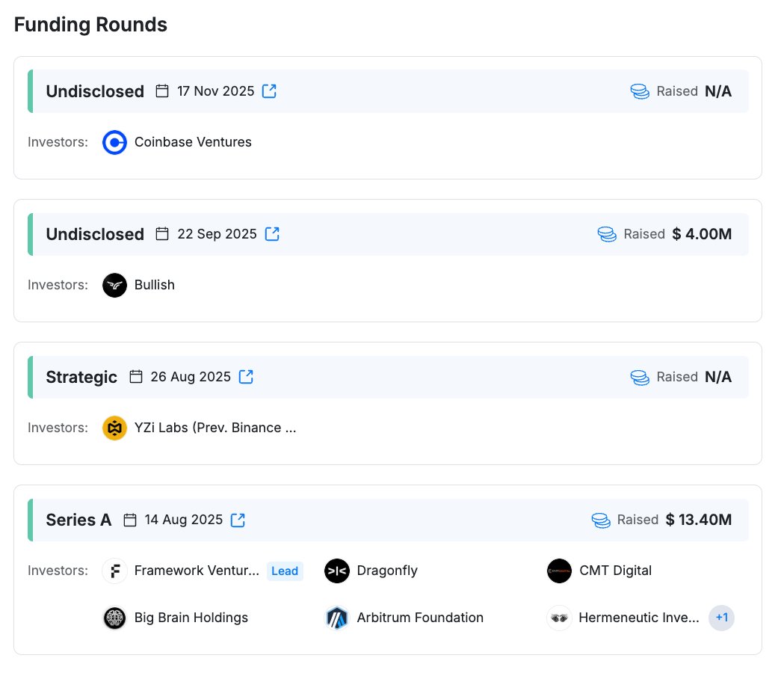Screen dimensions: 784x673
Task: Open external link for 17 Nov 2025 round
Action: coord(269,91)
